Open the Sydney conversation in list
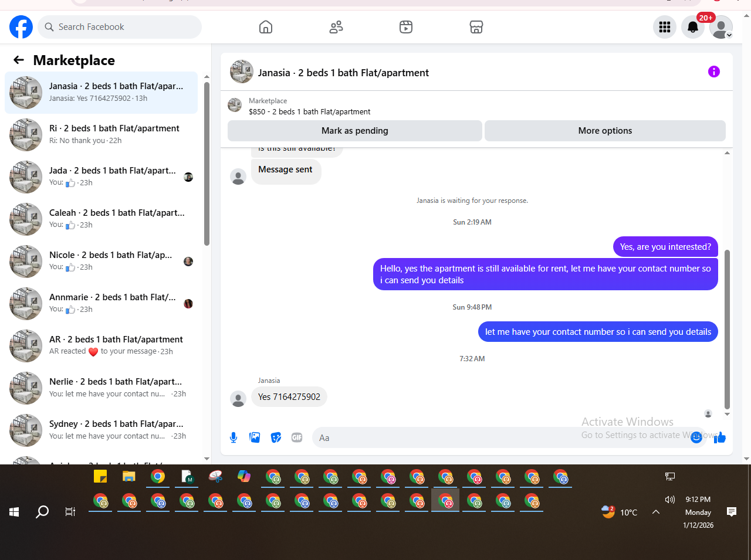 (101, 430)
